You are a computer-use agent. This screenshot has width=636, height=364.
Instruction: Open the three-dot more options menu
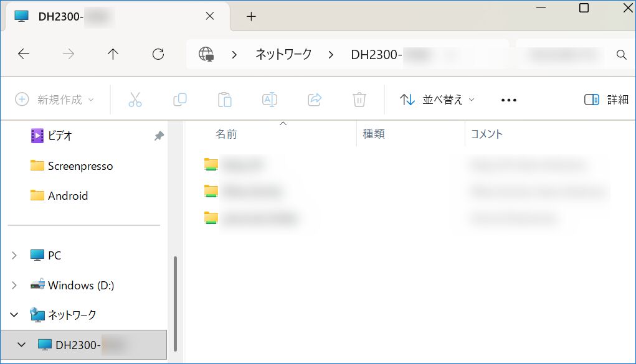(x=509, y=100)
